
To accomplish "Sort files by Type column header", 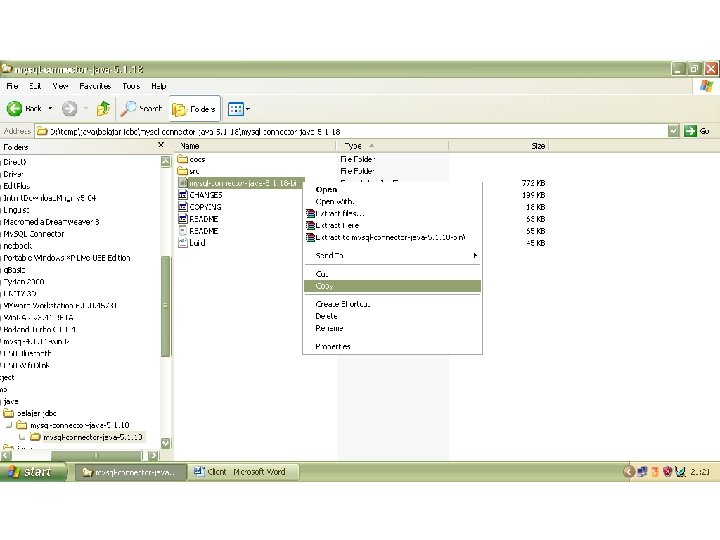I will tap(393, 146).
